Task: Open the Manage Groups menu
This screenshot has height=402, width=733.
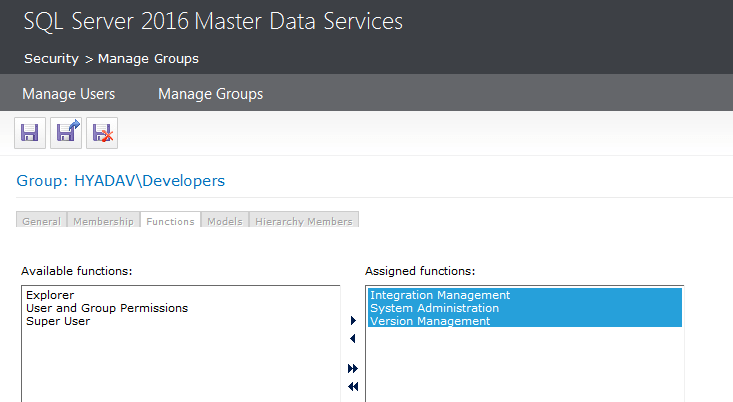Action: click(x=210, y=94)
